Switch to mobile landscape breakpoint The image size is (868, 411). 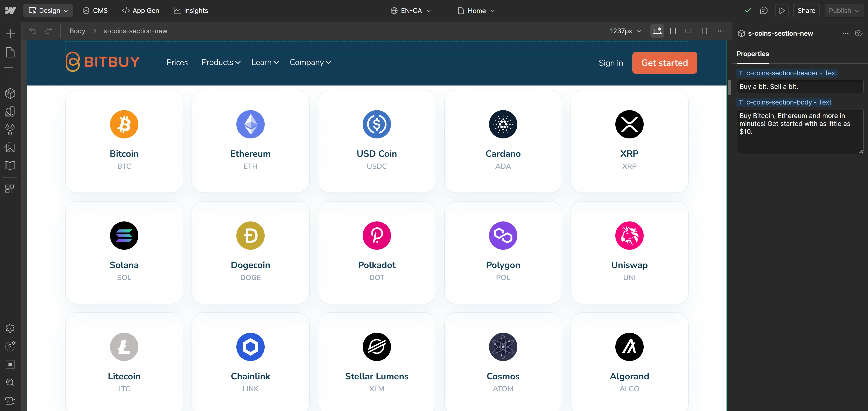pyautogui.click(x=689, y=31)
